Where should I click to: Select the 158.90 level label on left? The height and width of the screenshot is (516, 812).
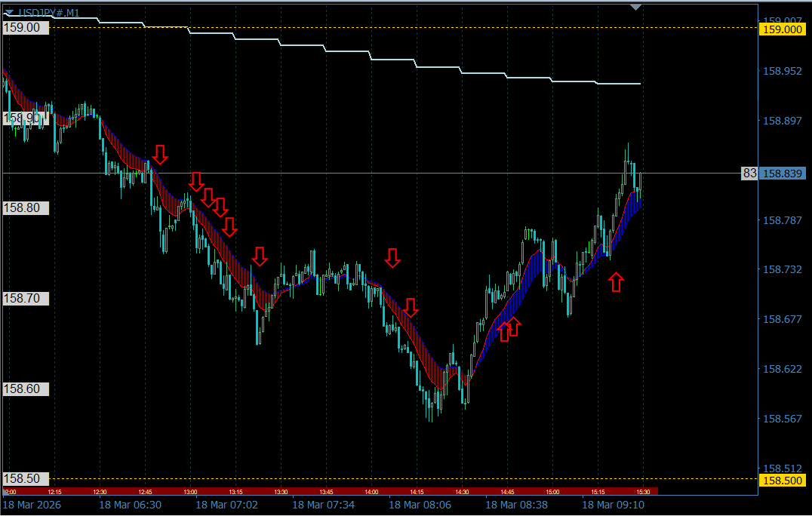pyautogui.click(x=26, y=118)
